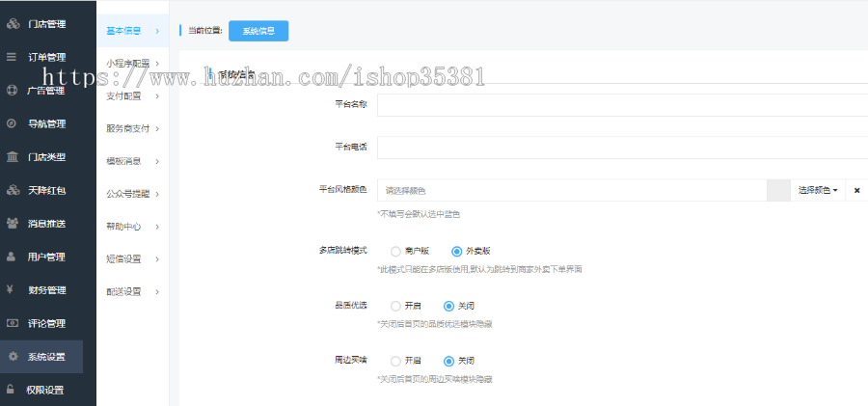Select 商户版 jump mode
This screenshot has height=406, width=868.
point(395,252)
